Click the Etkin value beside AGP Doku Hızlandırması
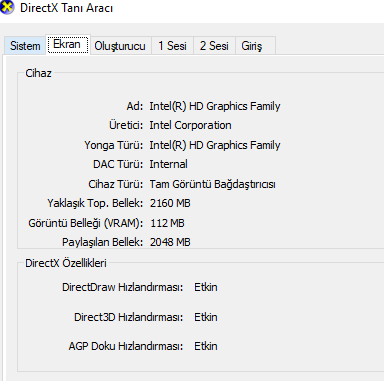The height and width of the screenshot is (381, 384). 206,346
